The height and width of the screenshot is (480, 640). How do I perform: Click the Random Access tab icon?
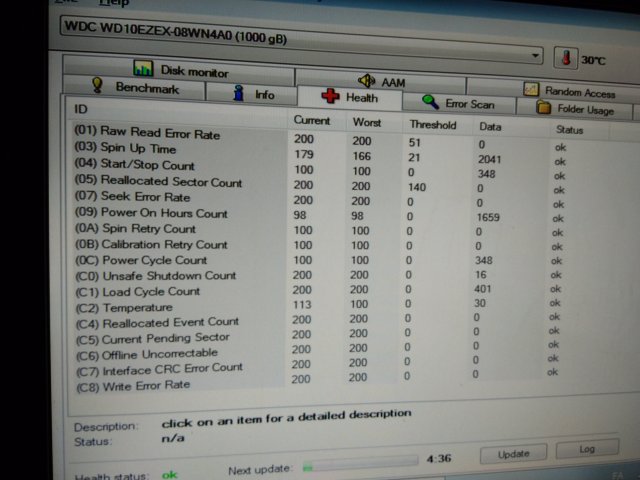529,90
